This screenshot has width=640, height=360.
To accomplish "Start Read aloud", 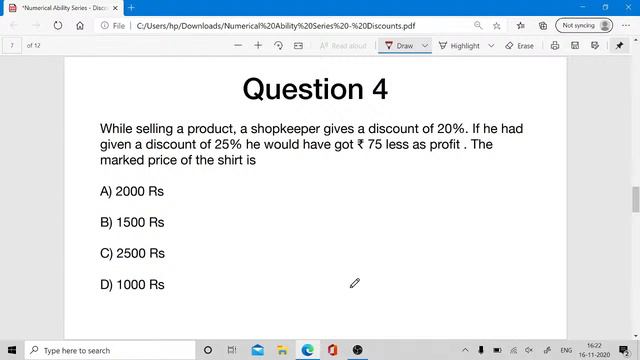I will click(x=343, y=46).
